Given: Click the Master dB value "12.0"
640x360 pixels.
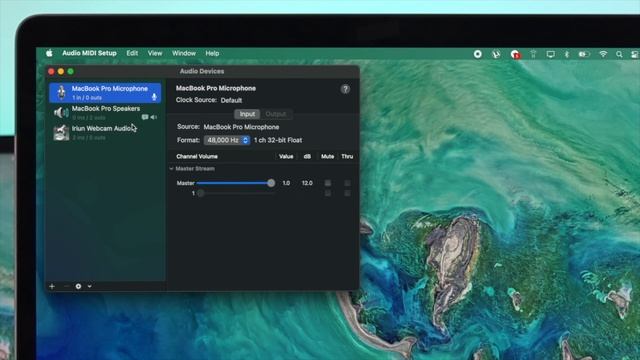Looking at the screenshot, I should coord(307,183).
